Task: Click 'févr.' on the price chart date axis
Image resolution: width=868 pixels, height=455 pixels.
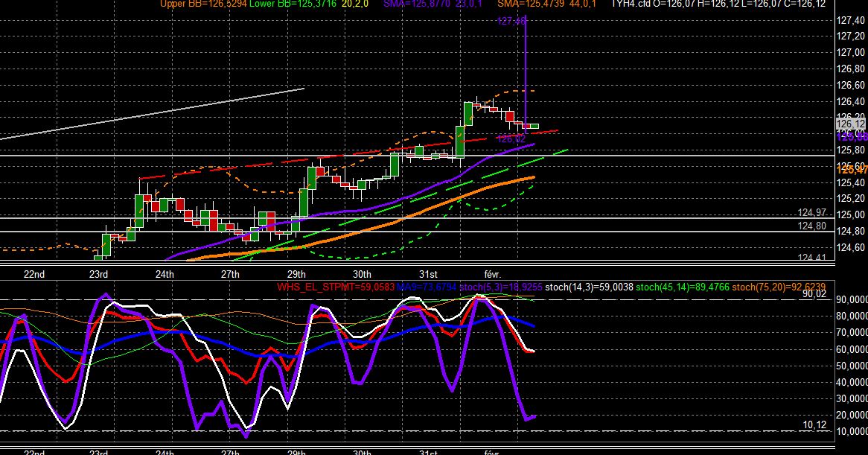Action: tap(492, 274)
